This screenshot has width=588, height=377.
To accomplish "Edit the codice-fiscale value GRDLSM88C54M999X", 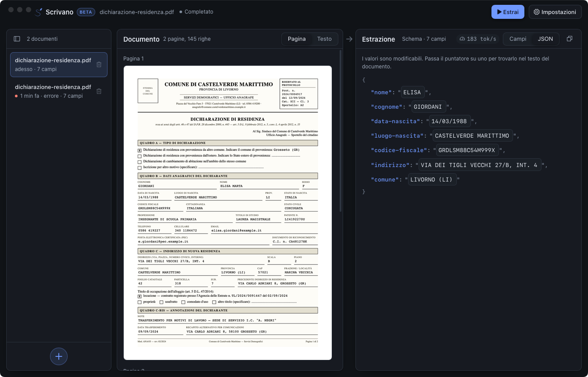I will (x=466, y=150).
